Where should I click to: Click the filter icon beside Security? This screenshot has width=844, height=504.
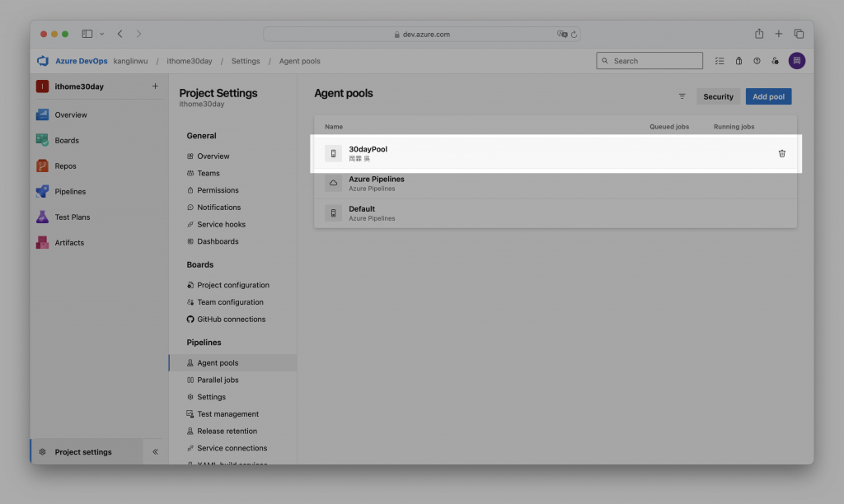pos(682,96)
